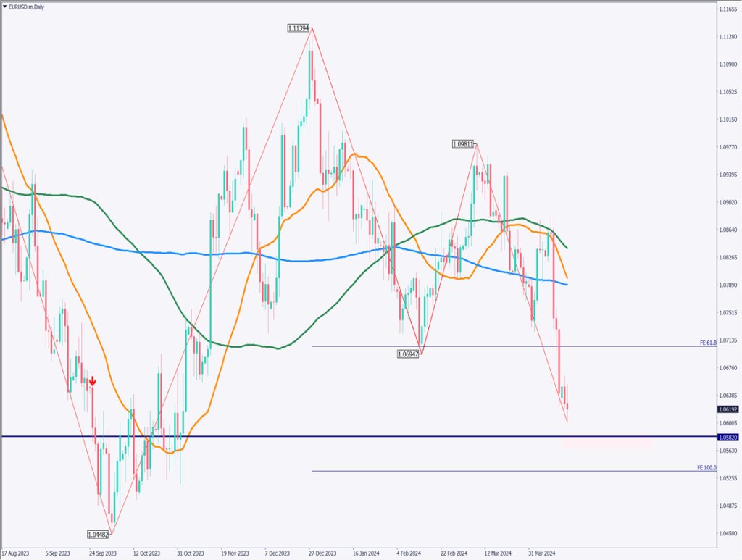Click the 4 Feb 2024 date label
Viewport: 742px width, 560px height.
(x=411, y=552)
